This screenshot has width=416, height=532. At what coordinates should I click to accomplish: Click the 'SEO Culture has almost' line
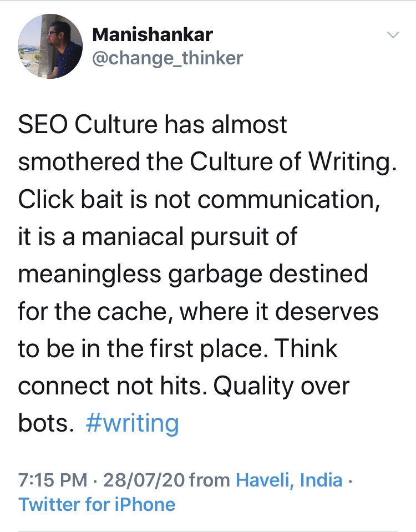point(153,125)
